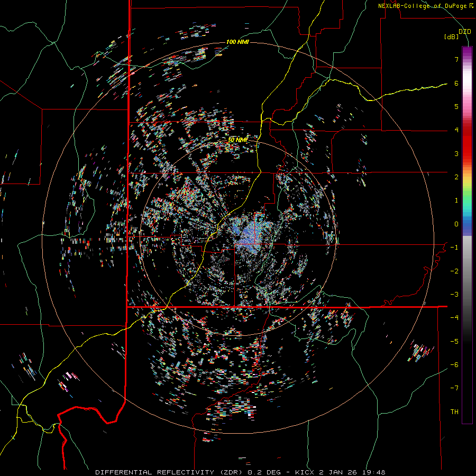Select the 6 value on the legend

(456, 83)
